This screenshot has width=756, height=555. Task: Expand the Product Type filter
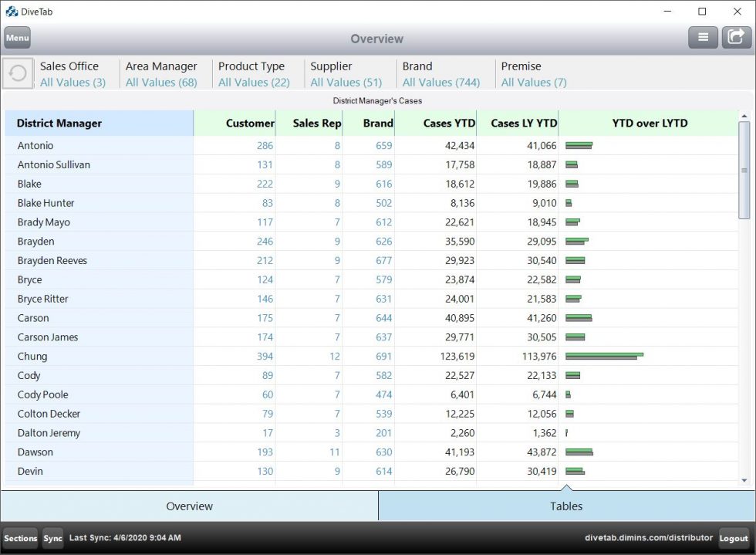(252, 74)
